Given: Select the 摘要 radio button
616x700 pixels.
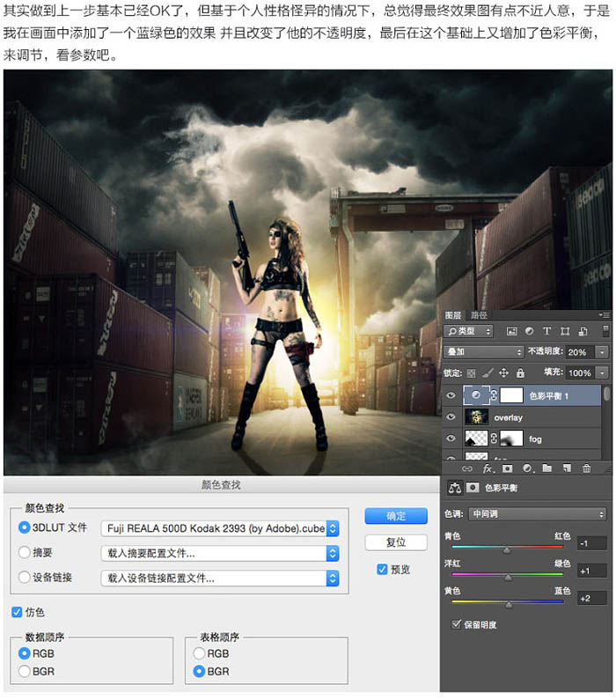Looking at the screenshot, I should (24, 553).
